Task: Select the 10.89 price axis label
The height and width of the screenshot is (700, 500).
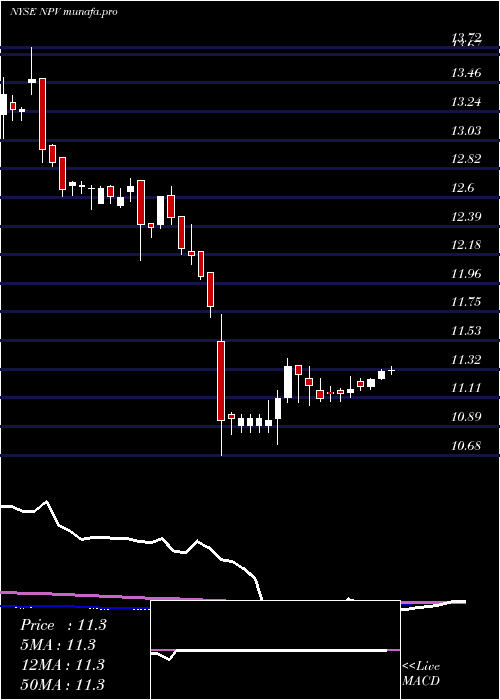Action: point(466,417)
